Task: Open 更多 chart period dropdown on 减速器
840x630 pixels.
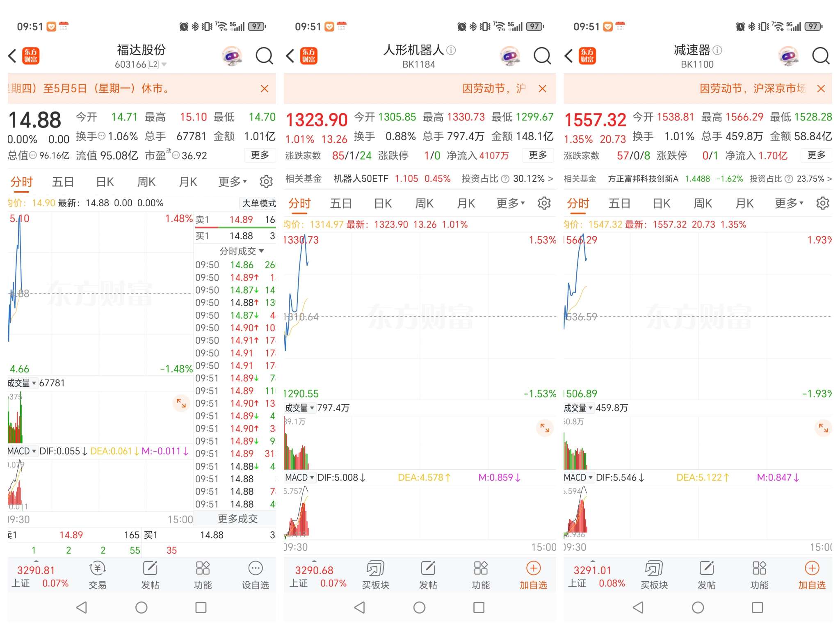Action: click(789, 203)
